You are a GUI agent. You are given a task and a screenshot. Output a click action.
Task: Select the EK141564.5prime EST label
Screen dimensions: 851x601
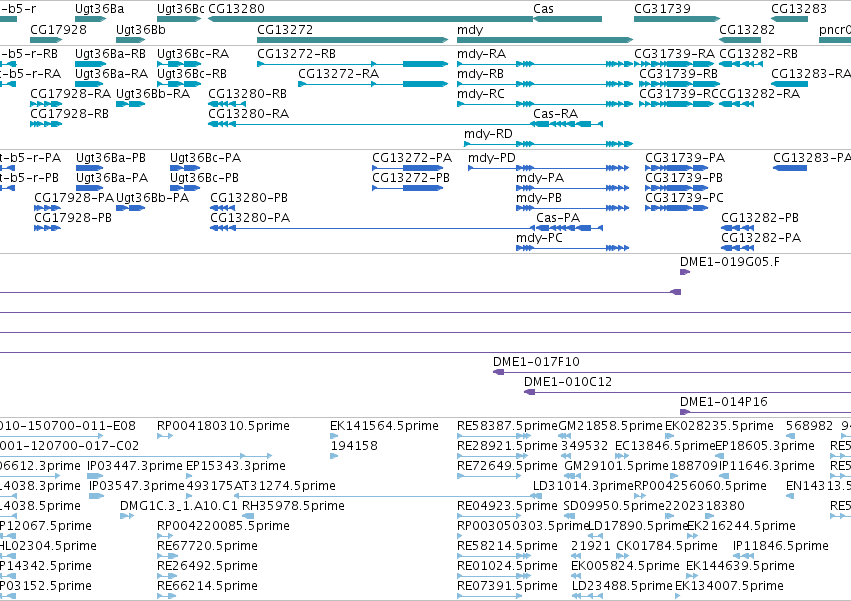click(384, 426)
